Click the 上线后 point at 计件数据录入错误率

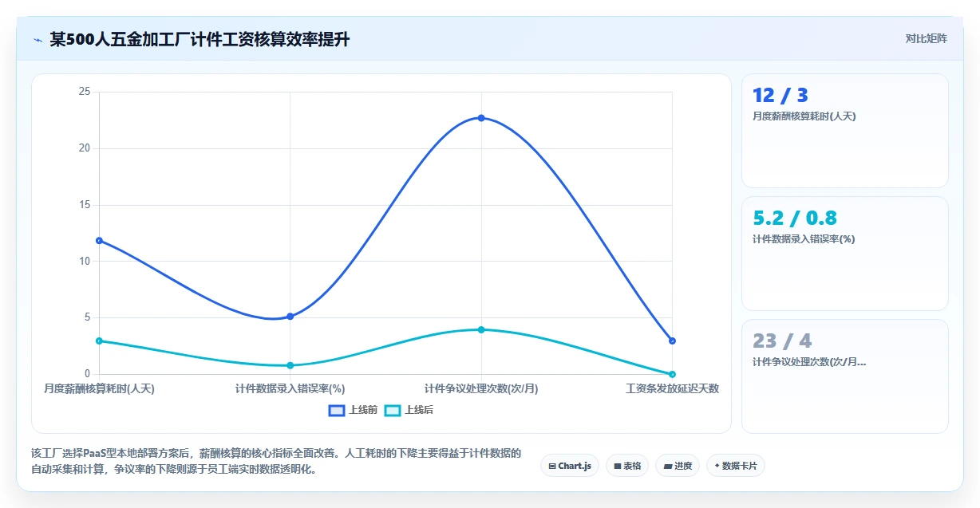click(290, 365)
